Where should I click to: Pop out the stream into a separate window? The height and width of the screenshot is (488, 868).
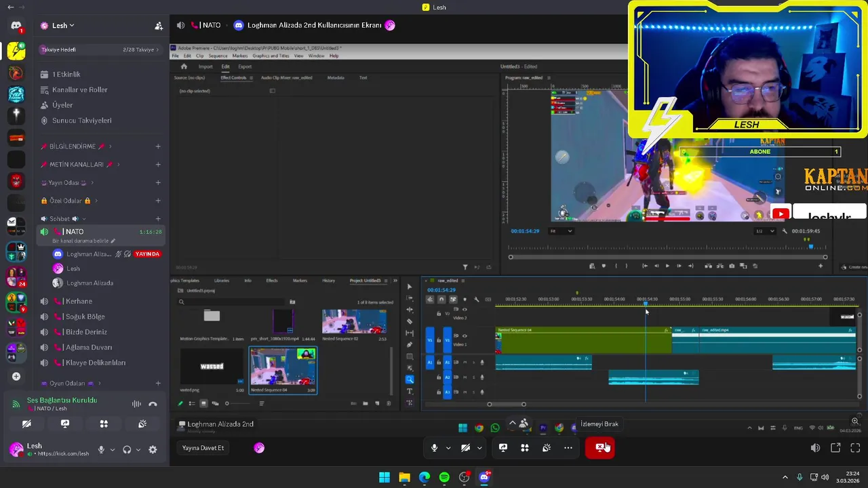point(835,448)
